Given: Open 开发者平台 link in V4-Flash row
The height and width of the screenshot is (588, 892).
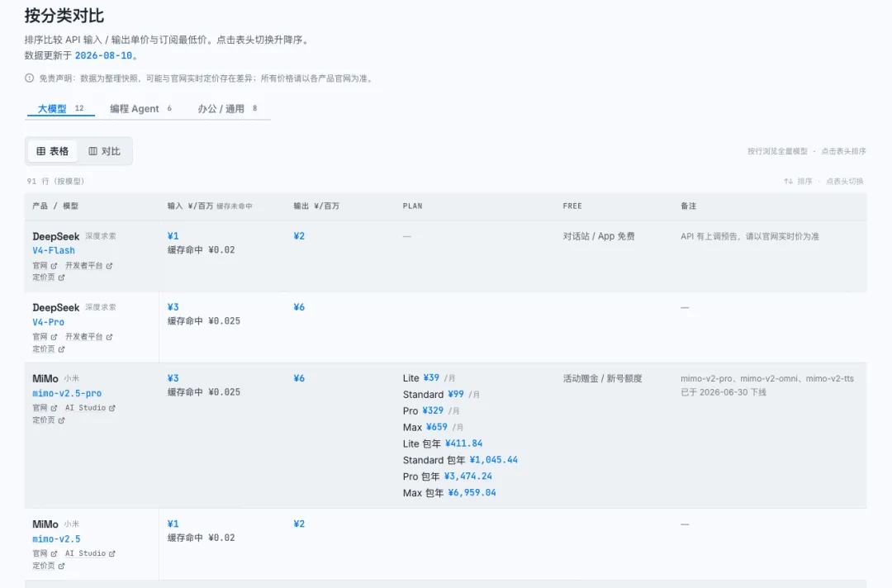Looking at the screenshot, I should pyautogui.click(x=88, y=266).
